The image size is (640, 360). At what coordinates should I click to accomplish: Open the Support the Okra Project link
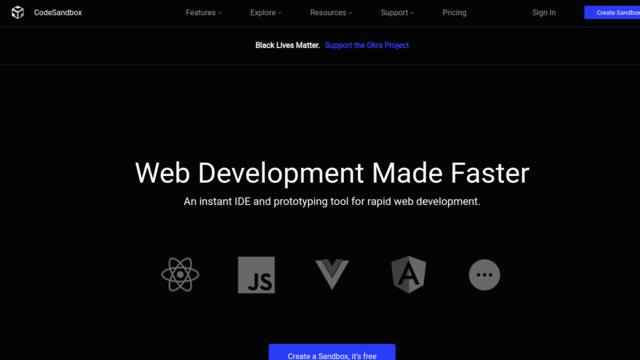(x=367, y=45)
